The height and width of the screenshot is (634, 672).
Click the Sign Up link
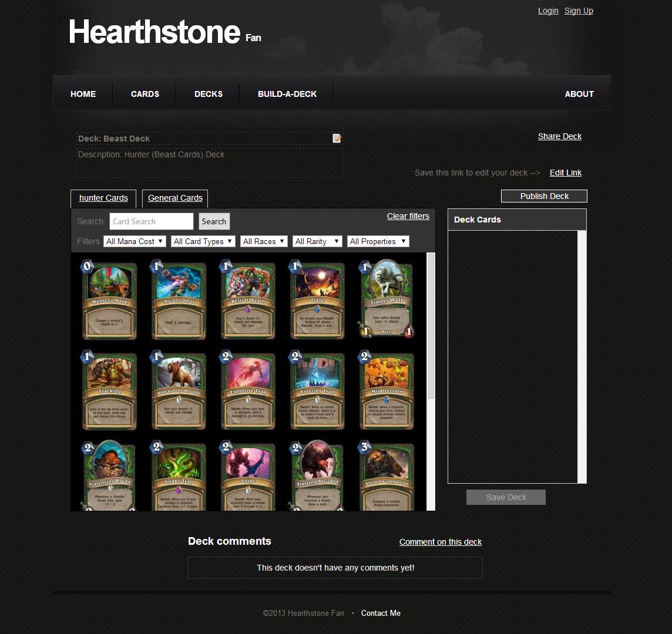(579, 11)
